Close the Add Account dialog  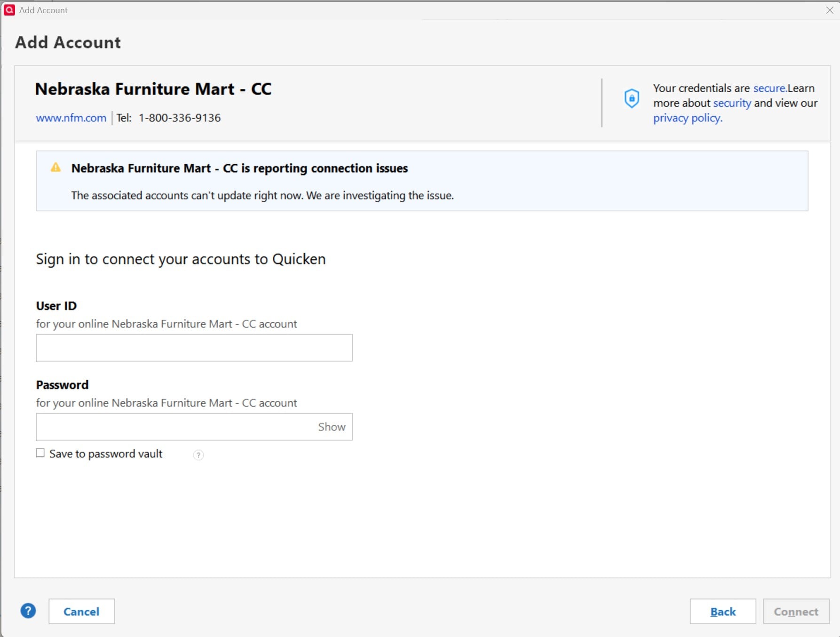pos(830,10)
